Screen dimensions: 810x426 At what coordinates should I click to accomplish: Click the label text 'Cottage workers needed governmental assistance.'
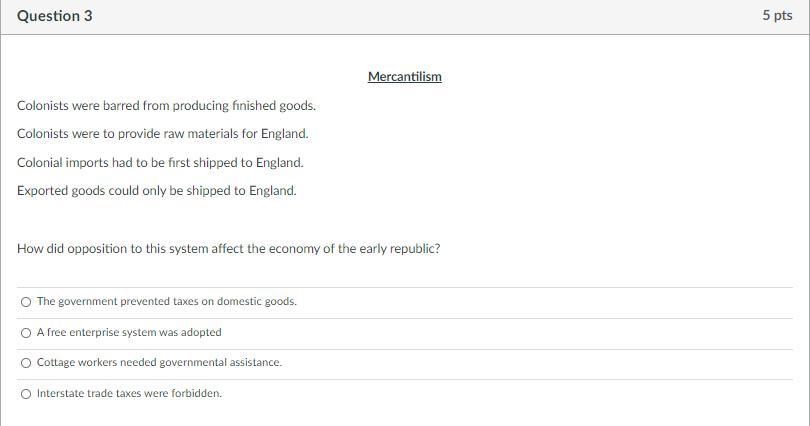[x=159, y=362]
